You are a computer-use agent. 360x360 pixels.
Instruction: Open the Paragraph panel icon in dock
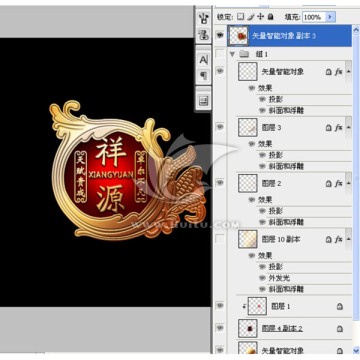point(203,75)
